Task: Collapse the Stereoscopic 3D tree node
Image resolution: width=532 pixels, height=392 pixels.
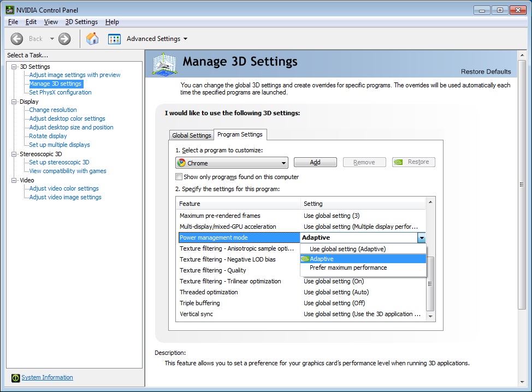Action: point(14,154)
